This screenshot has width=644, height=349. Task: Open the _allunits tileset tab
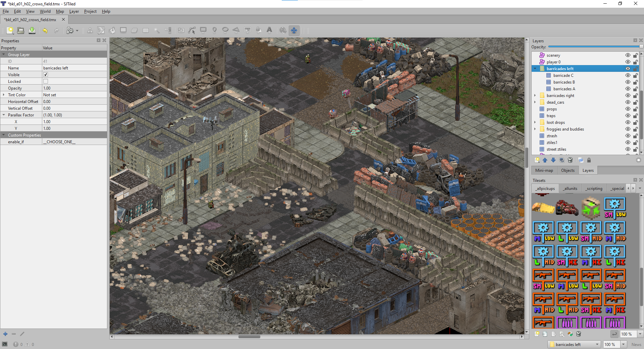tap(570, 189)
